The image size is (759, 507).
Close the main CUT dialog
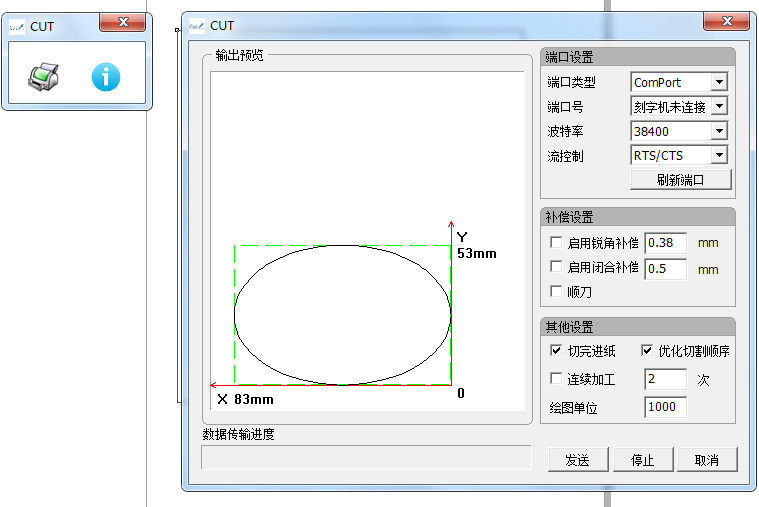pos(727,21)
